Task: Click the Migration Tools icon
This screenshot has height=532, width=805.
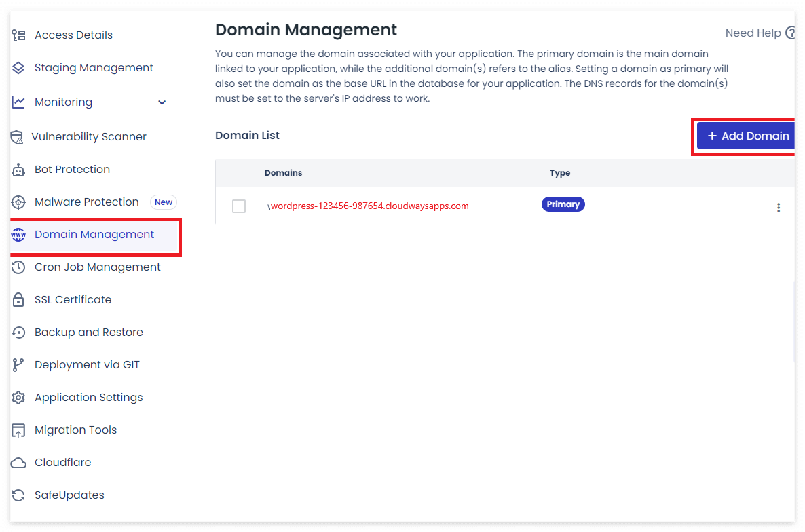Action: 18,430
